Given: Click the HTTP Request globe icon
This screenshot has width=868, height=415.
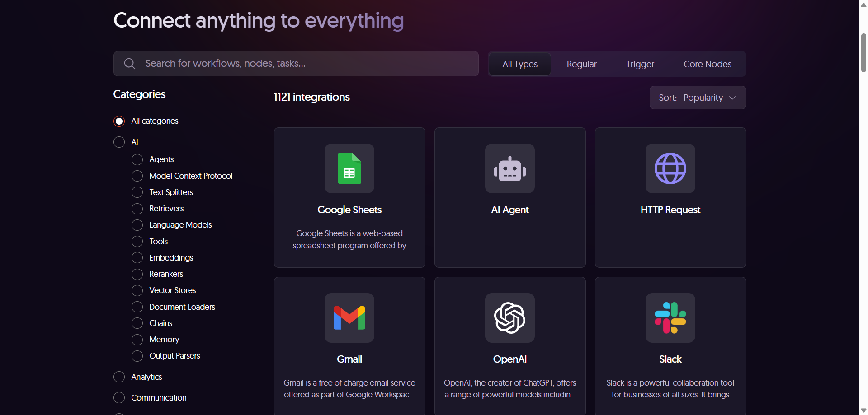Looking at the screenshot, I should click(670, 168).
